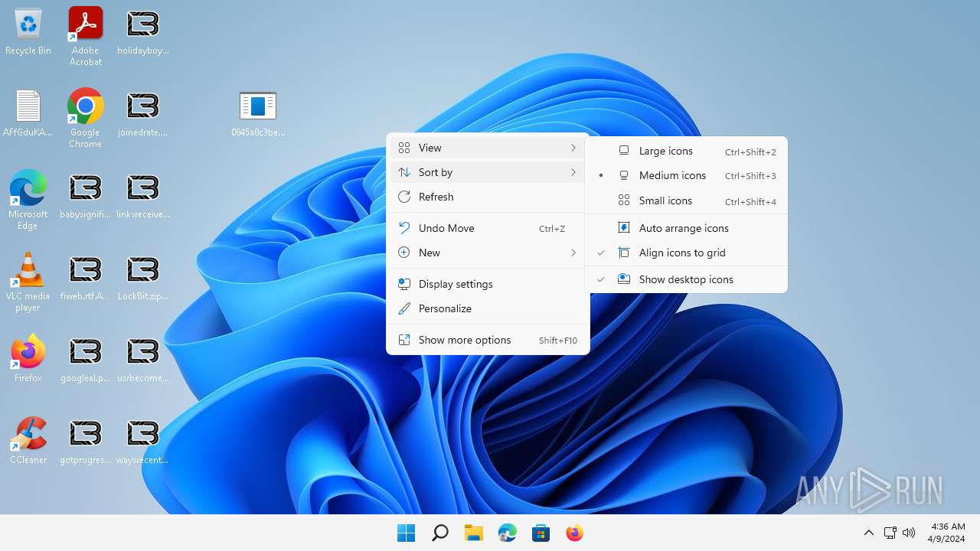Viewport: 980px width, 551px height.
Task: Toggle Align icons to grid
Action: click(x=686, y=253)
